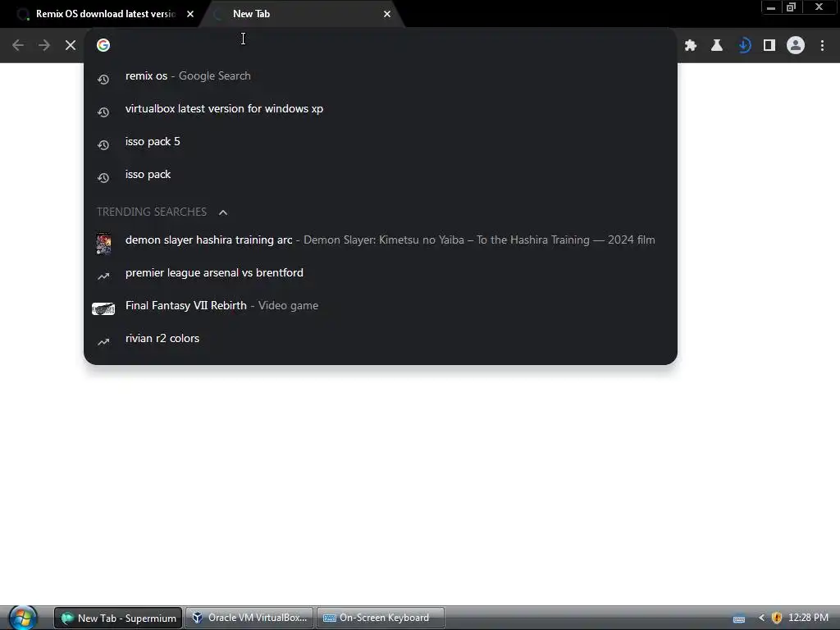Pick the 'isso pack 5' suggestion
The height and width of the screenshot is (630, 840).
[381, 141]
